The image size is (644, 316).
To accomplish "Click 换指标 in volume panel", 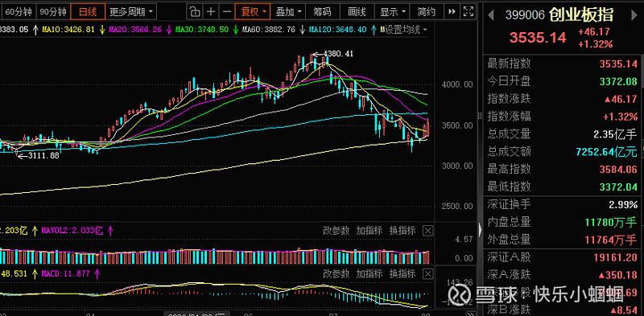I will click(x=402, y=231).
